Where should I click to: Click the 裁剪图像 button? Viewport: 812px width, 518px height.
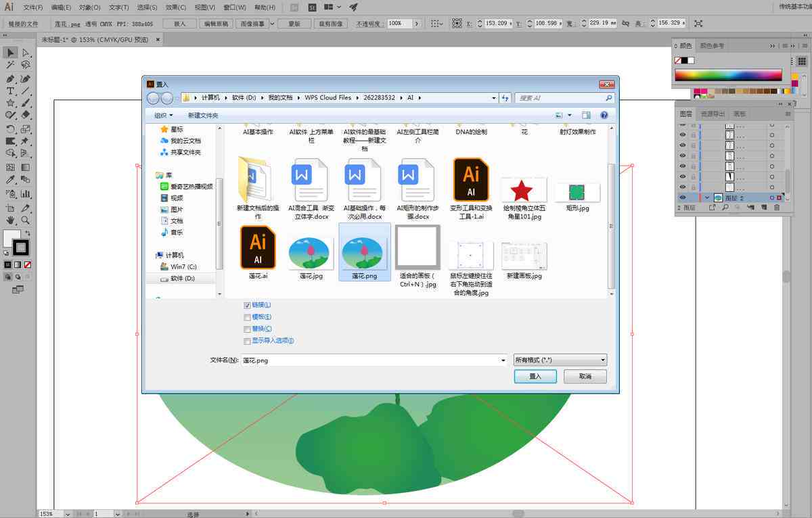tap(331, 24)
